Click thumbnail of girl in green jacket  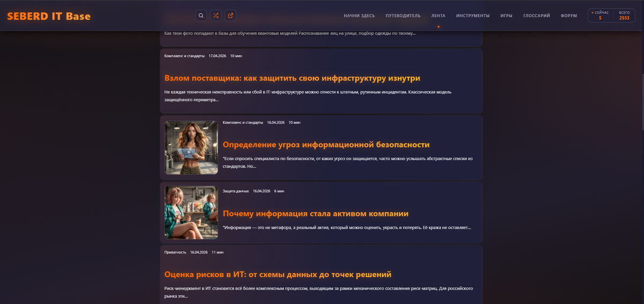(x=191, y=213)
